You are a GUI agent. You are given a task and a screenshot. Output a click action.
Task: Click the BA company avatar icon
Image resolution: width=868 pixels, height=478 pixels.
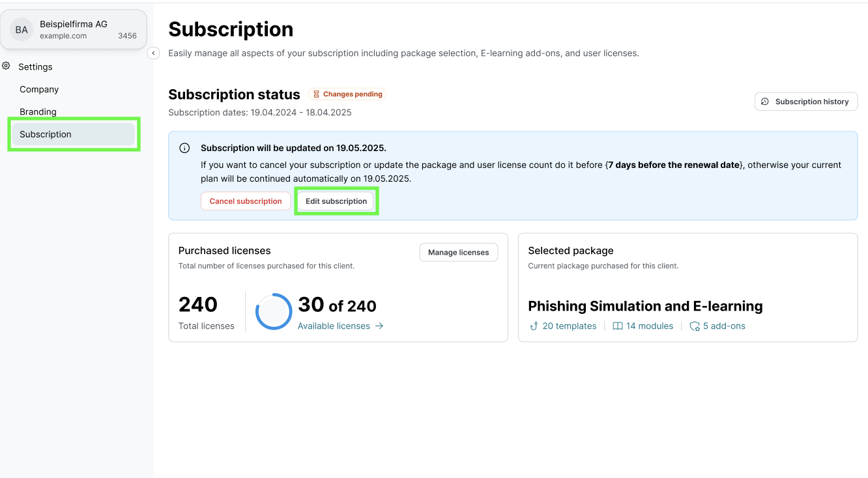21,29
